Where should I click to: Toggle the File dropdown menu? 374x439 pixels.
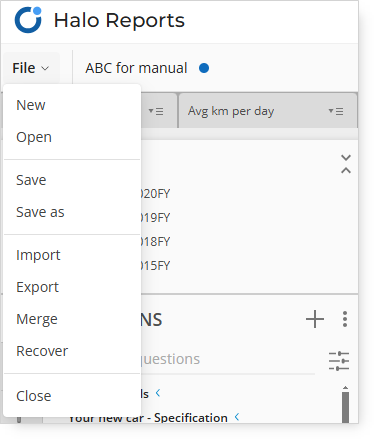point(31,68)
